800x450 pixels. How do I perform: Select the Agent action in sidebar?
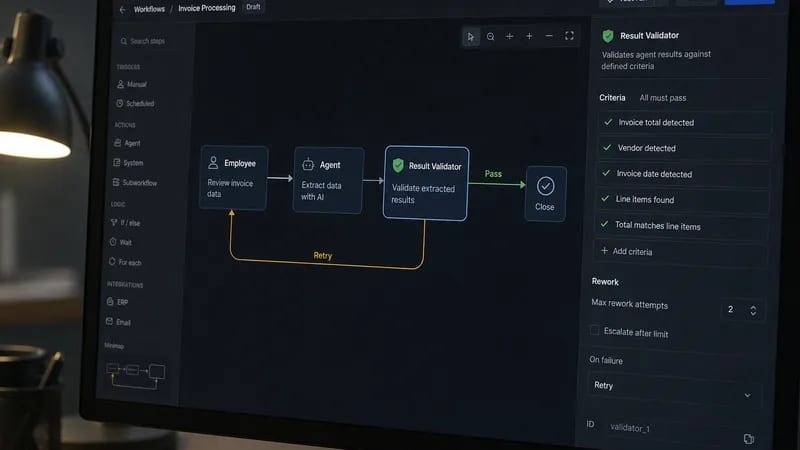tap(130, 143)
